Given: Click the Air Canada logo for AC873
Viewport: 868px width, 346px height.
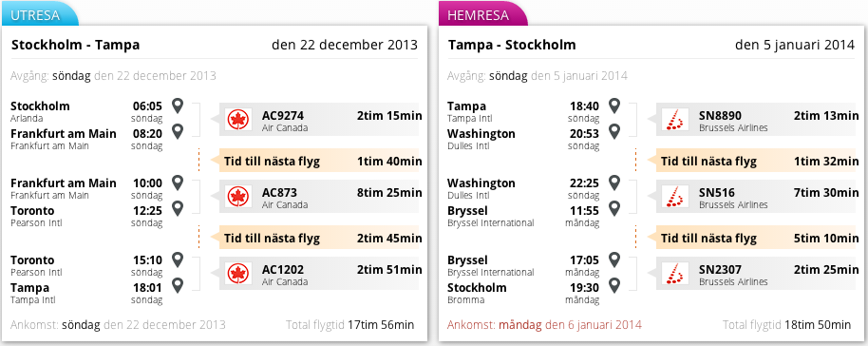Looking at the screenshot, I should tap(238, 196).
